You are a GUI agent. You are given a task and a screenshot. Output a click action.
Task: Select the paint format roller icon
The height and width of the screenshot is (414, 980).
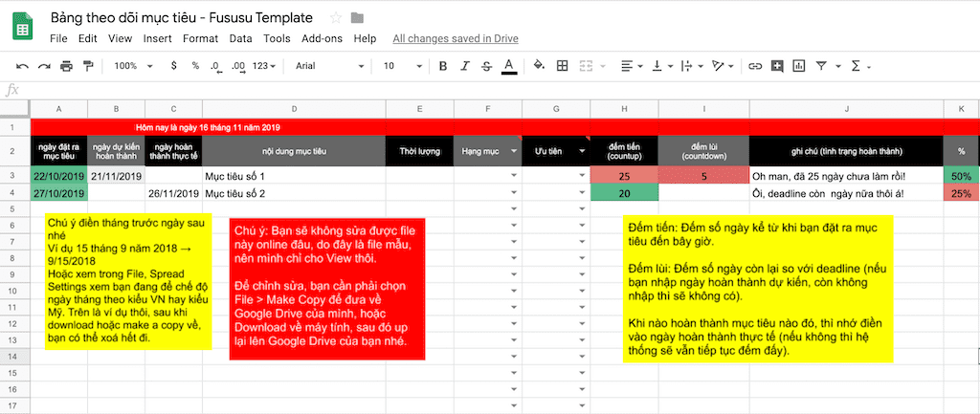(89, 66)
